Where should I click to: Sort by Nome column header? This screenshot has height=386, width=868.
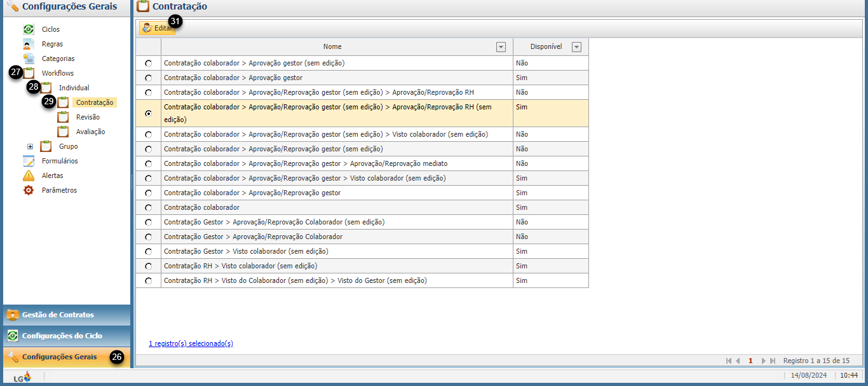coord(332,46)
